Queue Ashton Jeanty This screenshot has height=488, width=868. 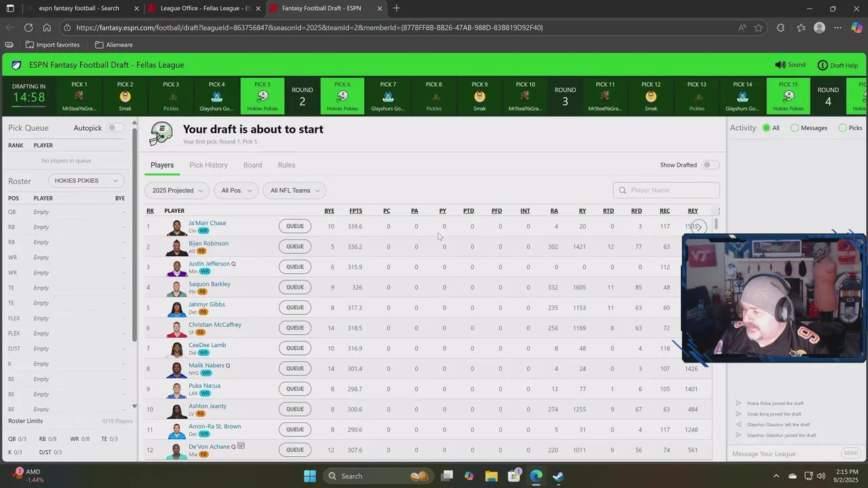(295, 409)
